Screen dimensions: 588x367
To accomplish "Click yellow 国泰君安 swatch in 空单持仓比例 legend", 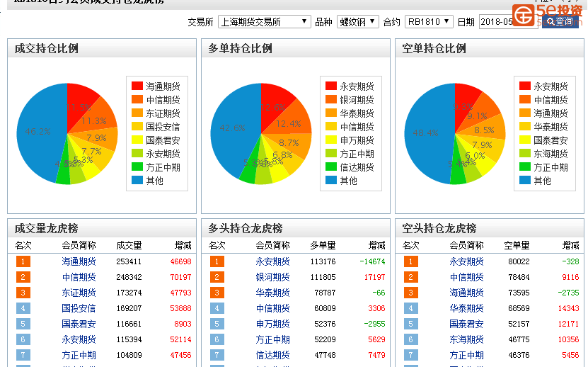I will tap(525, 140).
